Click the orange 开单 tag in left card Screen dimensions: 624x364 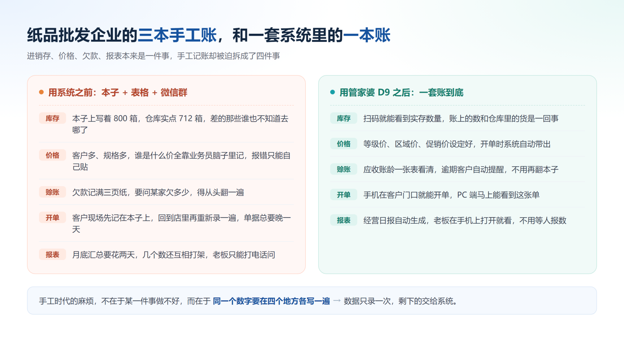click(52, 217)
